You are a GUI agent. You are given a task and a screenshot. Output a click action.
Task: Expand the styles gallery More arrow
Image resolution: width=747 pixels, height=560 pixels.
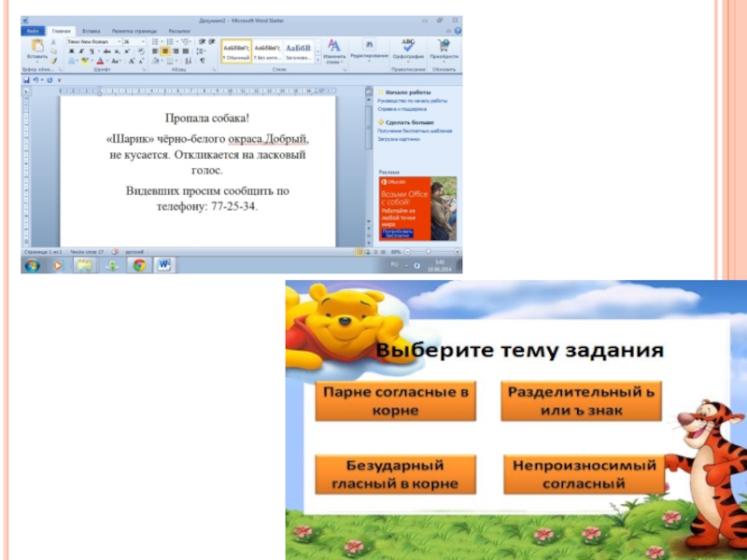[x=317, y=60]
